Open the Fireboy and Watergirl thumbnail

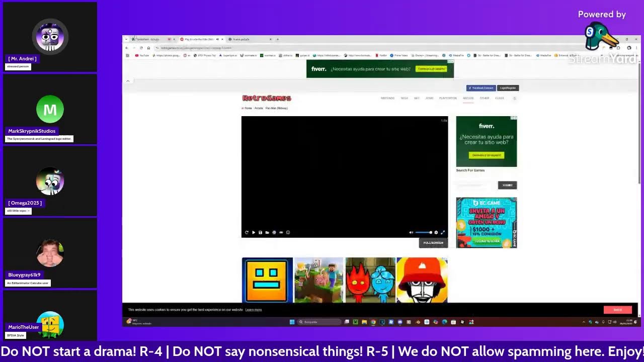click(x=370, y=280)
